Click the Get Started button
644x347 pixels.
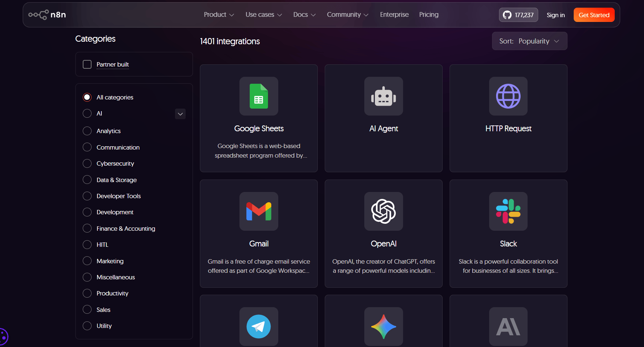594,15
